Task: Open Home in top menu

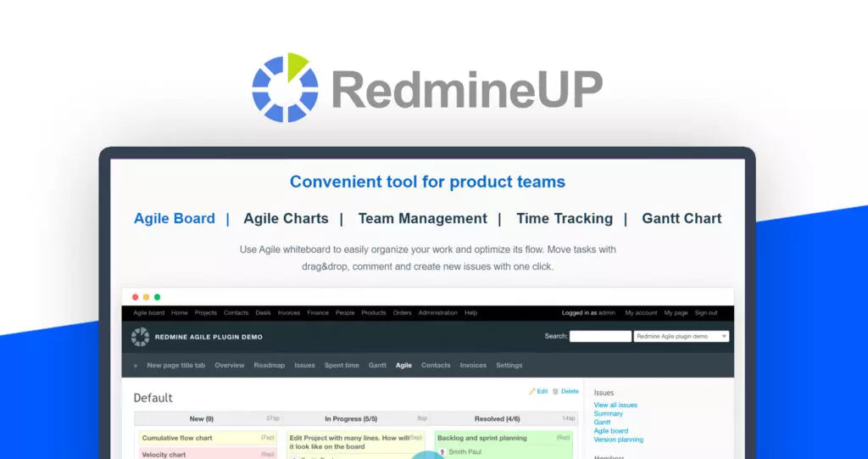Action: [180, 313]
